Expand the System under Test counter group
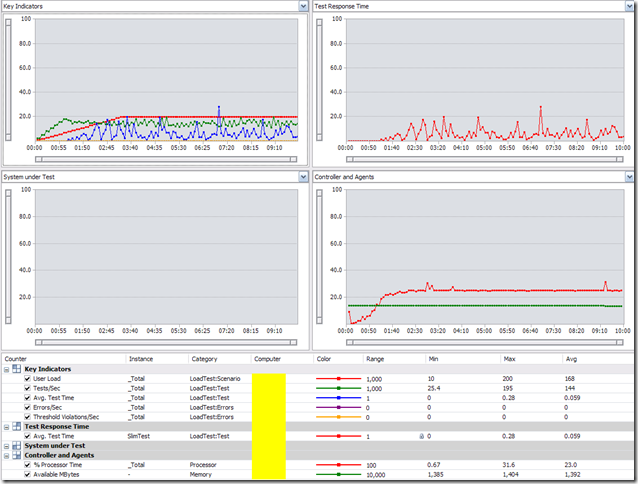Viewport: 638px width, 484px height. (x=7, y=446)
